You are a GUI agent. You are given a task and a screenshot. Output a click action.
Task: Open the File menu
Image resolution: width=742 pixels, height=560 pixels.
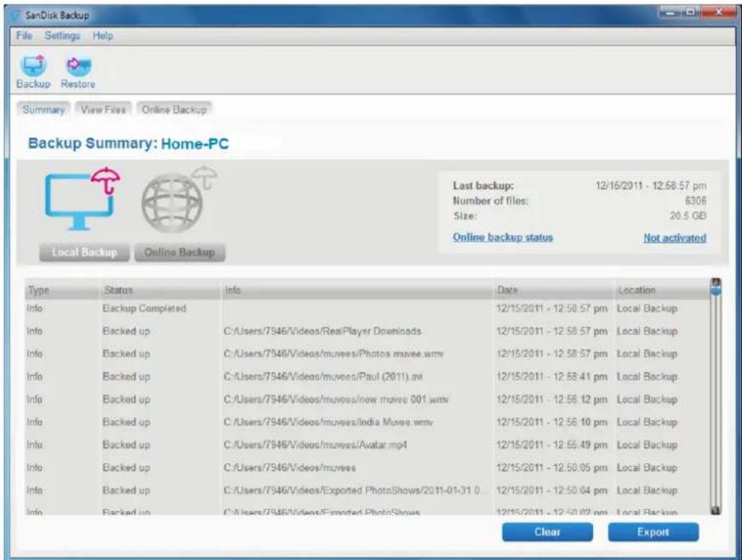tap(24, 36)
